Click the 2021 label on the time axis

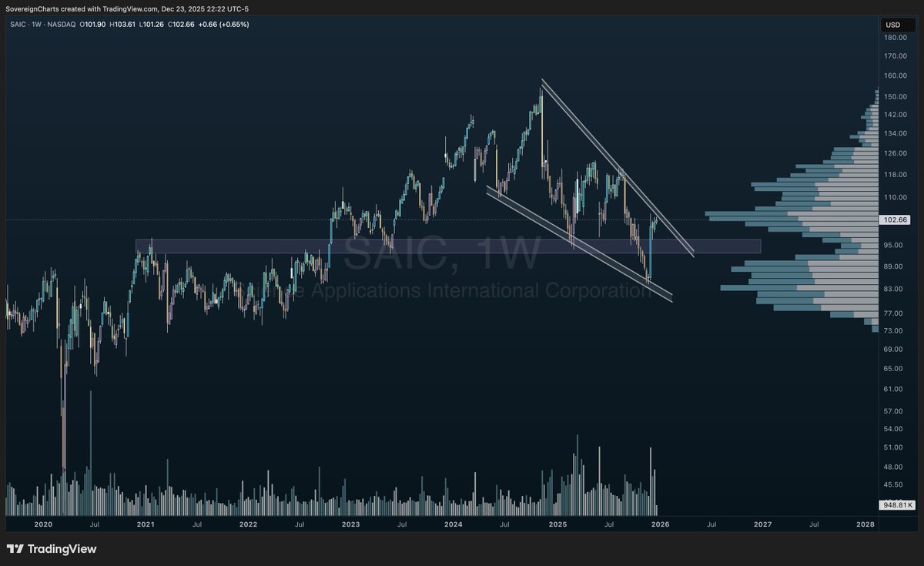146,524
